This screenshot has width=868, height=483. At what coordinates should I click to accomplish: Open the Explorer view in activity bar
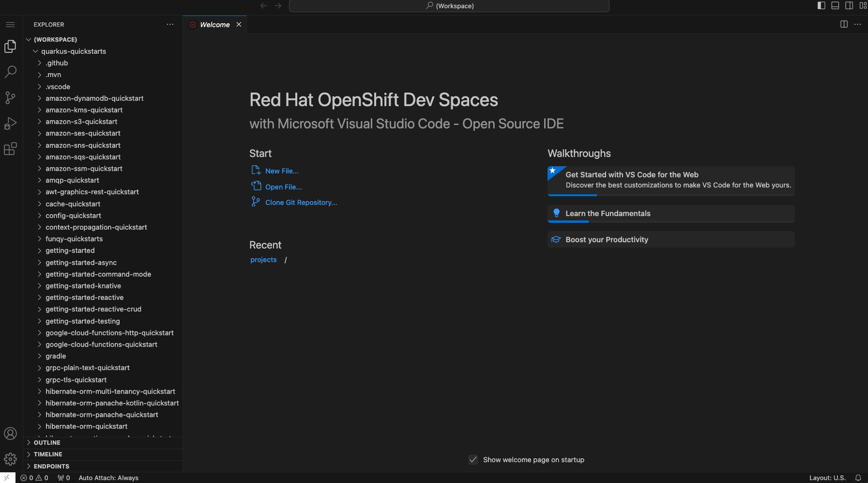(10, 47)
